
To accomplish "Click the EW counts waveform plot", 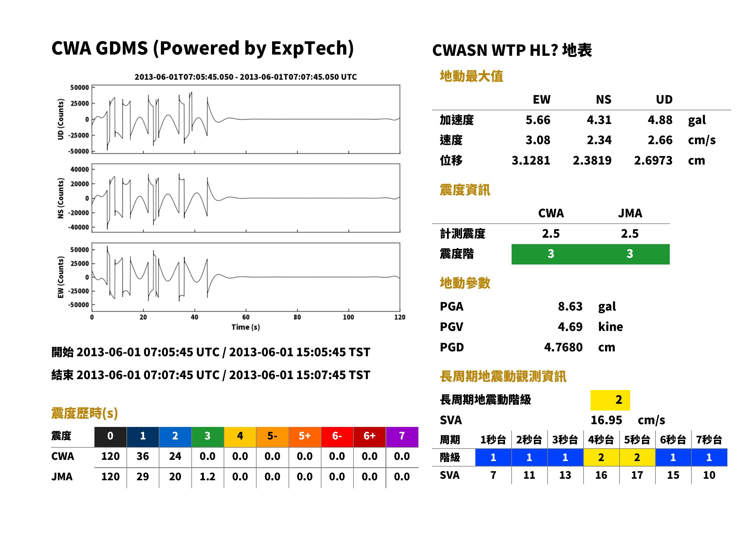I will [246, 277].
